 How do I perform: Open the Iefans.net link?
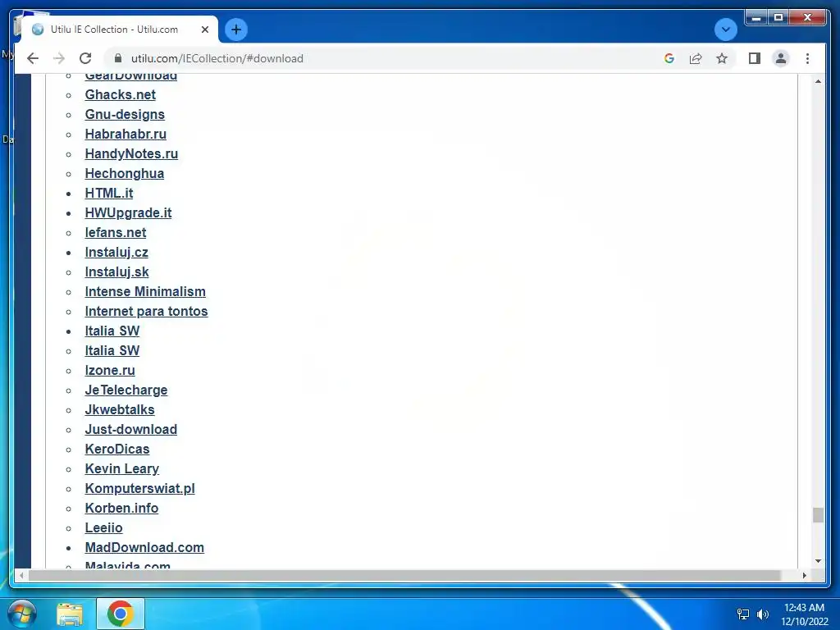(x=115, y=232)
